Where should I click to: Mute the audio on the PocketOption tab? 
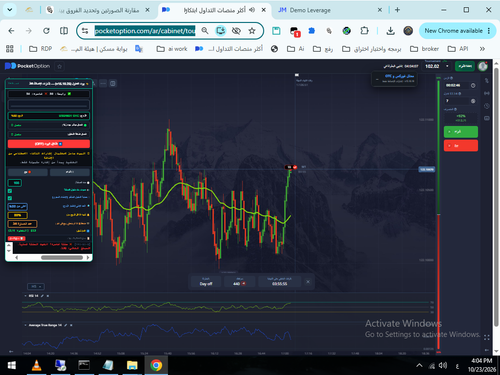(x=252, y=10)
